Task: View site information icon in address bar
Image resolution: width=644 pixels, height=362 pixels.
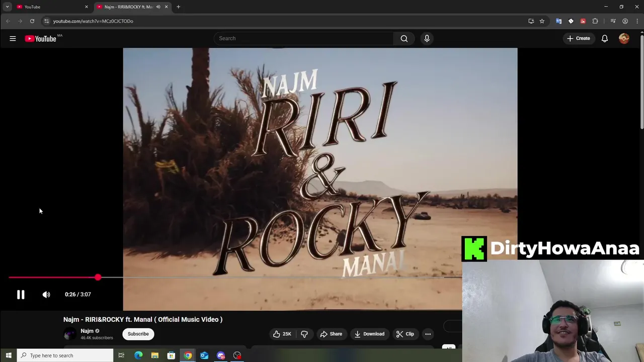Action: (46, 21)
